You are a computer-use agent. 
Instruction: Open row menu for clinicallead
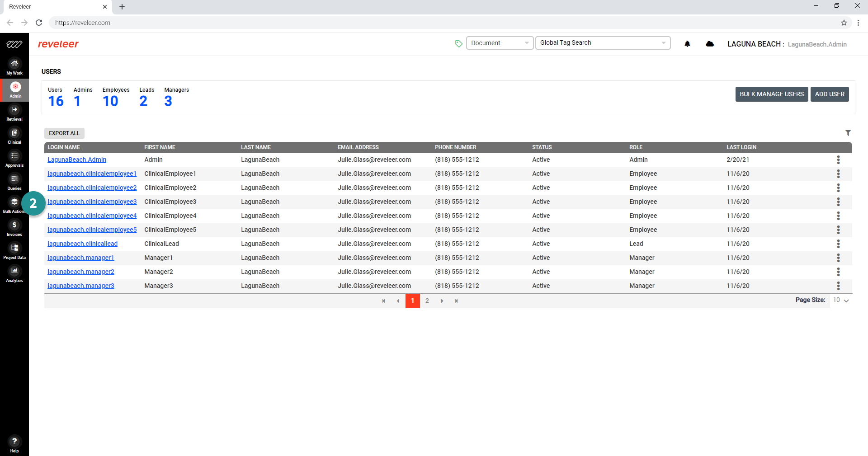(x=838, y=244)
